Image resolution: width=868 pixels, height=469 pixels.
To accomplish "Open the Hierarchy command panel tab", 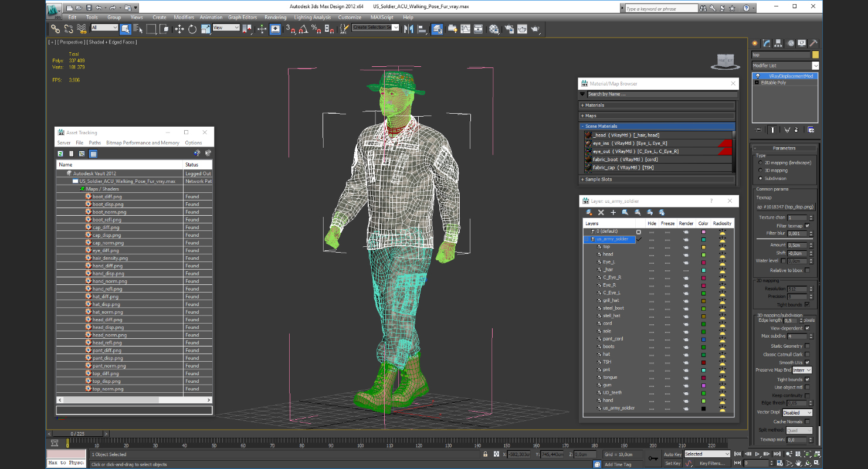I will (778, 43).
